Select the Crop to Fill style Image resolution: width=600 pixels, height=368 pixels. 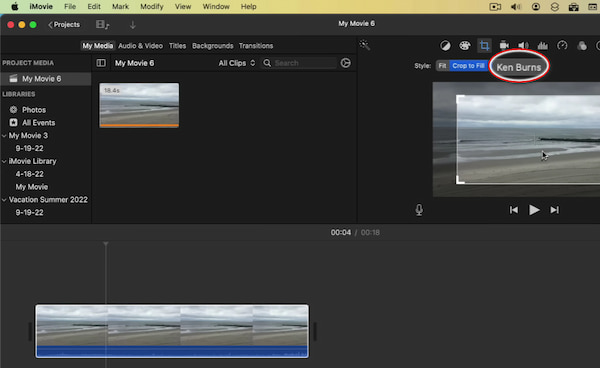tap(468, 66)
